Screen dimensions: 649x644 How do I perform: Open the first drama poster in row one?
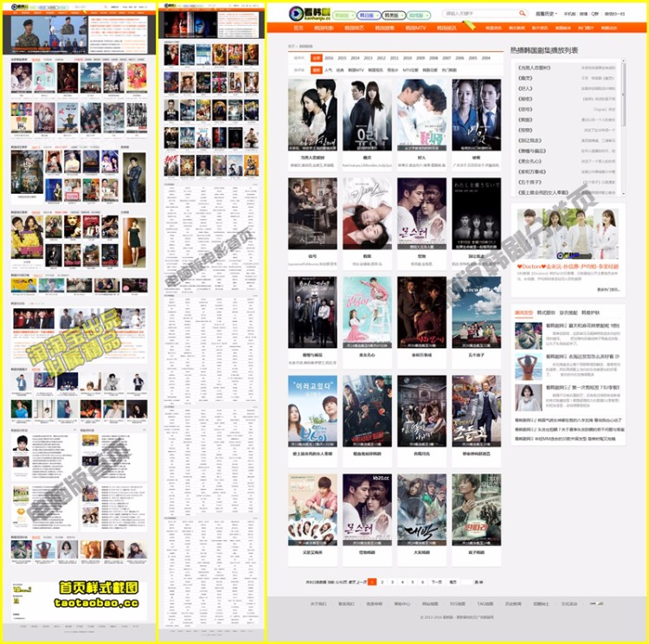coord(312,115)
